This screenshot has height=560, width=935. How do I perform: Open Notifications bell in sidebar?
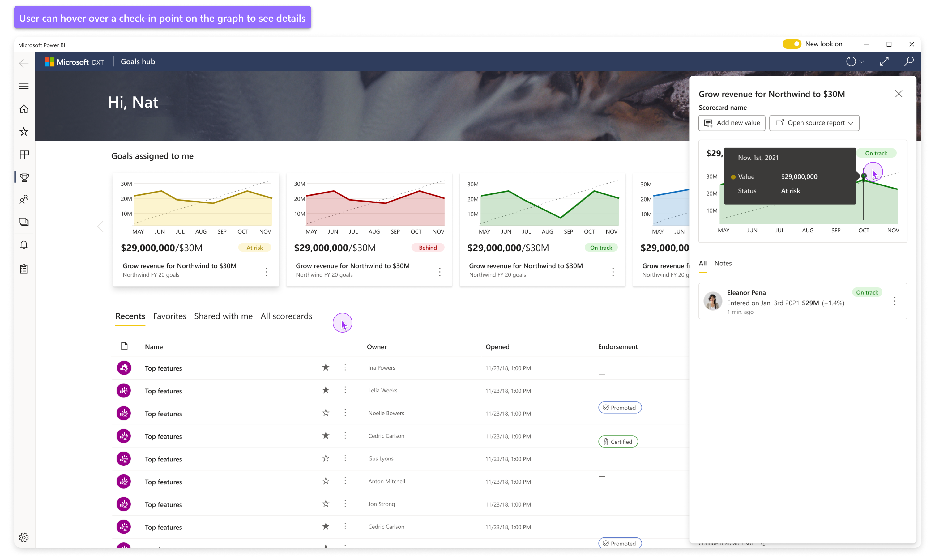coord(24,245)
